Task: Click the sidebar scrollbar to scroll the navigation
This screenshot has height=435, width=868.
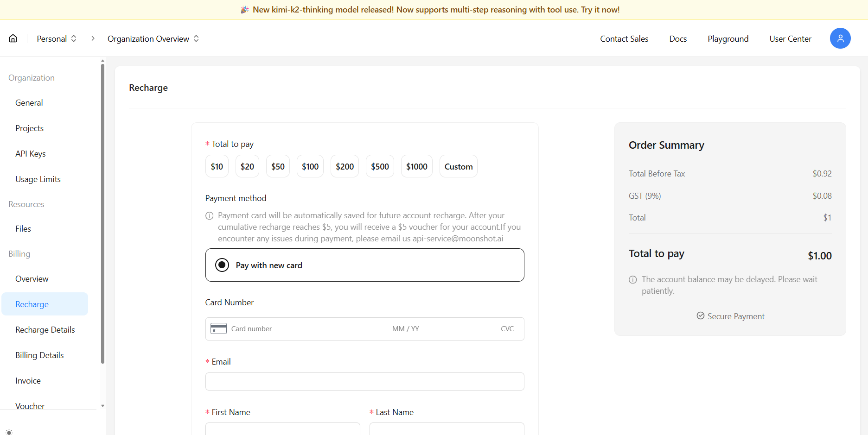Action: pos(102,208)
